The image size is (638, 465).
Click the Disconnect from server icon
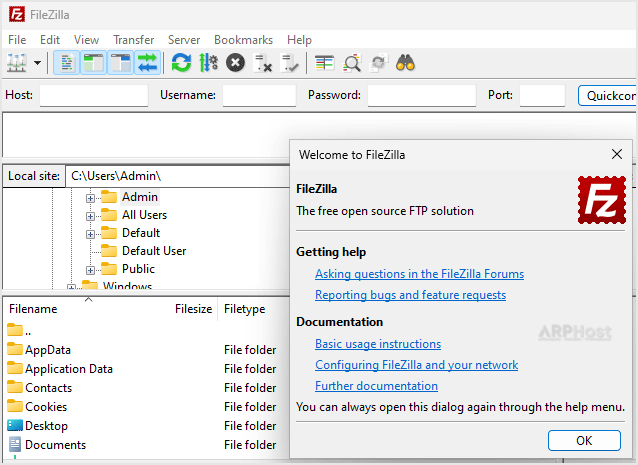263,63
